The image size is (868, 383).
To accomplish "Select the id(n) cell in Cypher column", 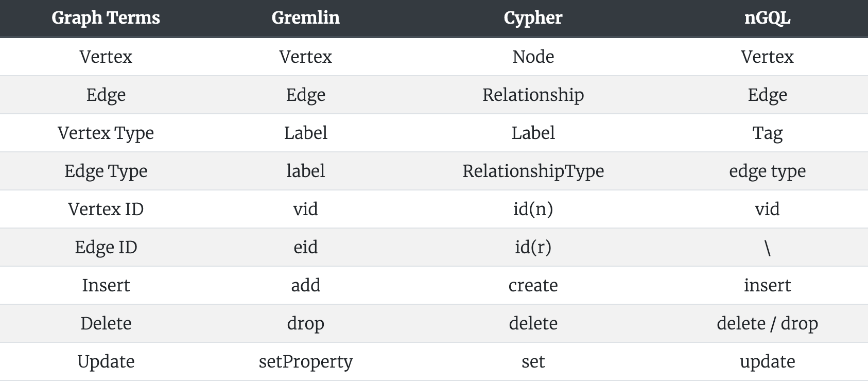I will pos(533,209).
